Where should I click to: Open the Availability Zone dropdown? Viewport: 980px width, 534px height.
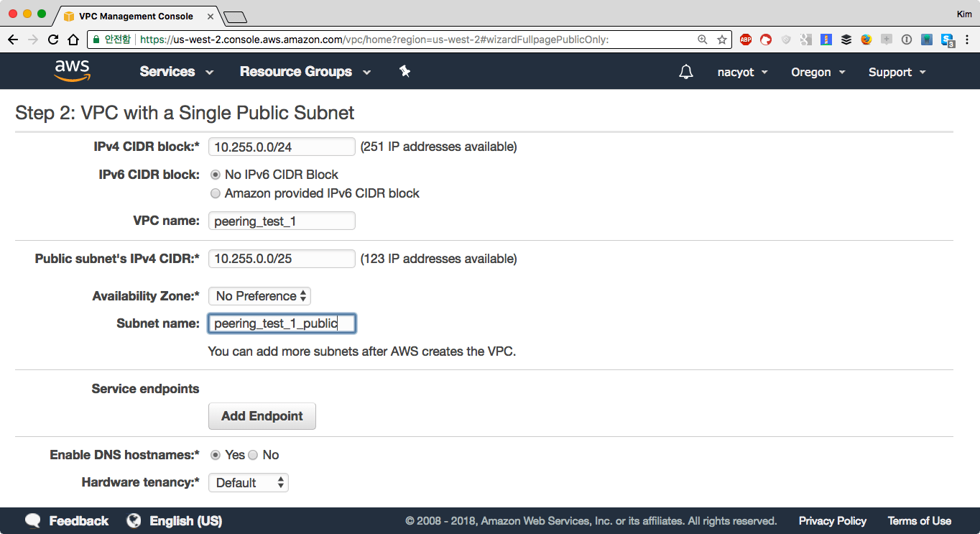[259, 296]
